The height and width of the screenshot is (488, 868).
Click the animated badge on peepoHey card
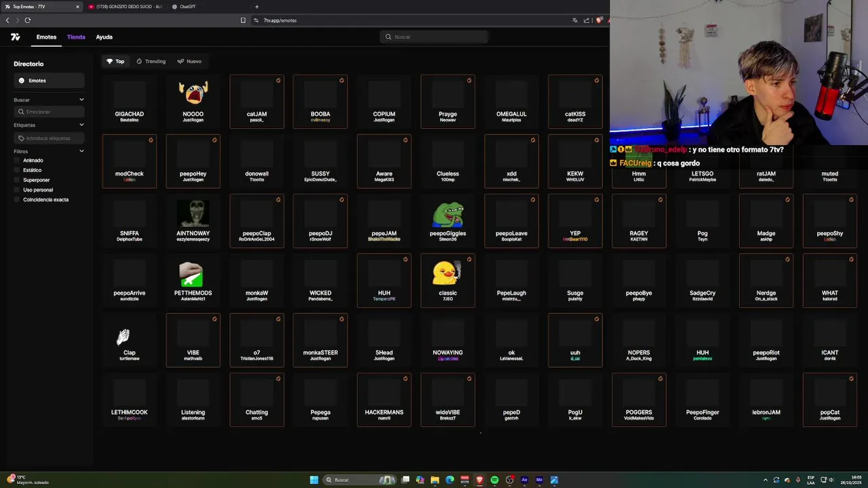[214, 140]
